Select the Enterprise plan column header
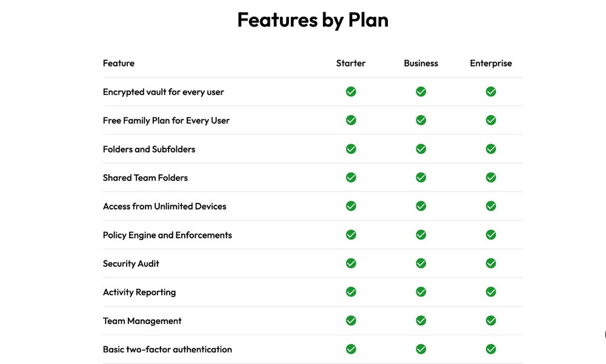Screen dimensions: 606x364 coord(491,63)
